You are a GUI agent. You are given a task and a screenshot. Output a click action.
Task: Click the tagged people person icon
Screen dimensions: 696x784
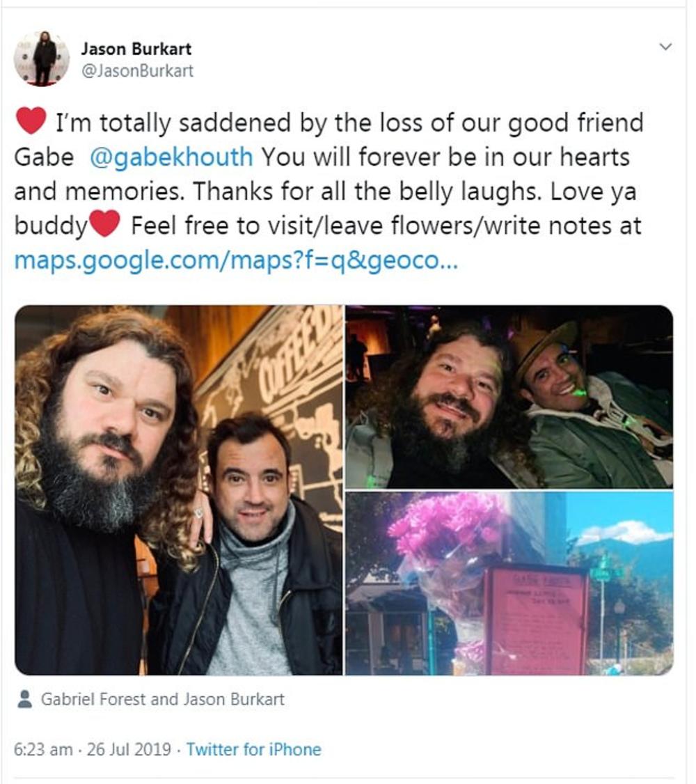click(24, 699)
